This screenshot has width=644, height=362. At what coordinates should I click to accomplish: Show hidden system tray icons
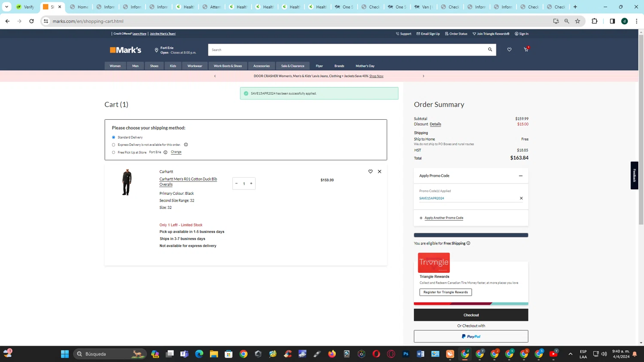570,354
